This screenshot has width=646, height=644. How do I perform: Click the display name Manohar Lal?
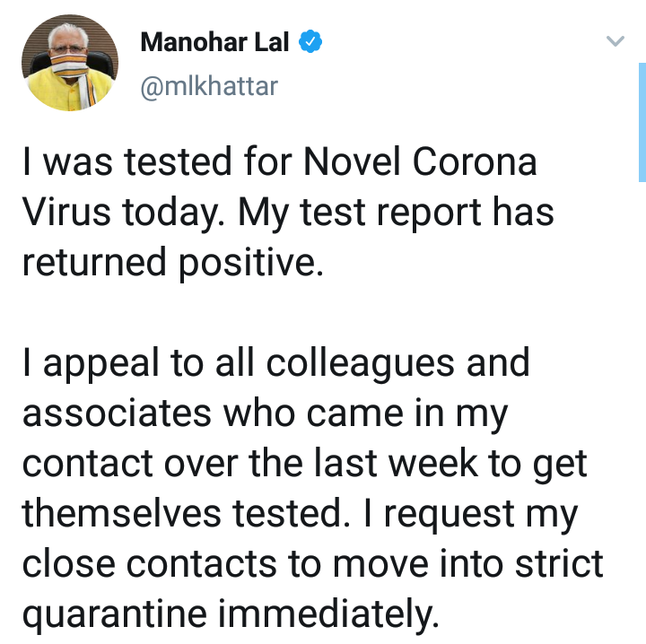tap(214, 41)
